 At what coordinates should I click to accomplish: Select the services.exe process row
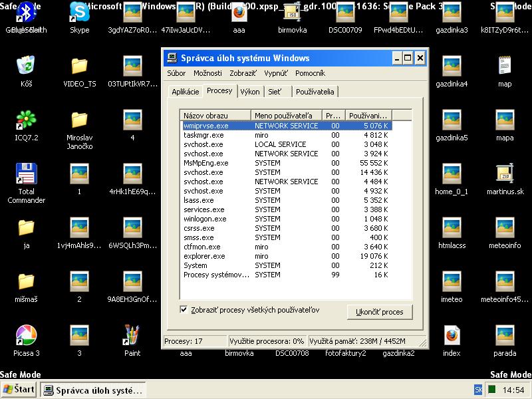point(287,209)
